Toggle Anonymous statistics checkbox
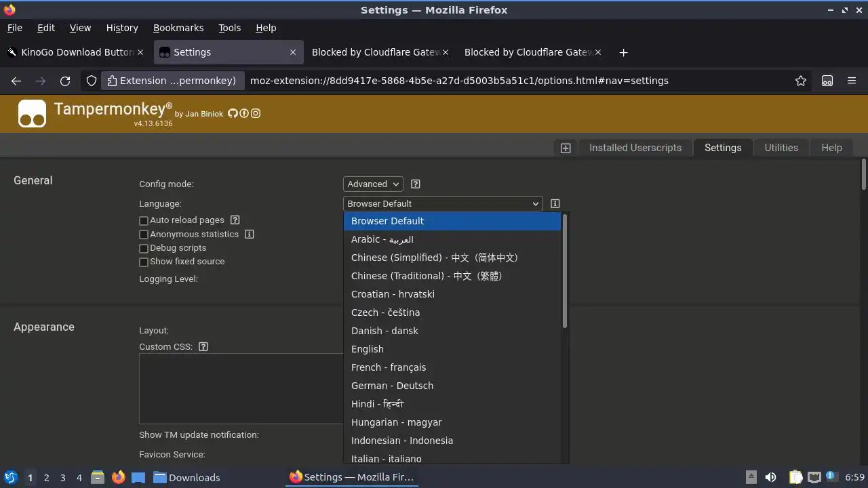Viewport: 868px width, 488px height. 144,235
